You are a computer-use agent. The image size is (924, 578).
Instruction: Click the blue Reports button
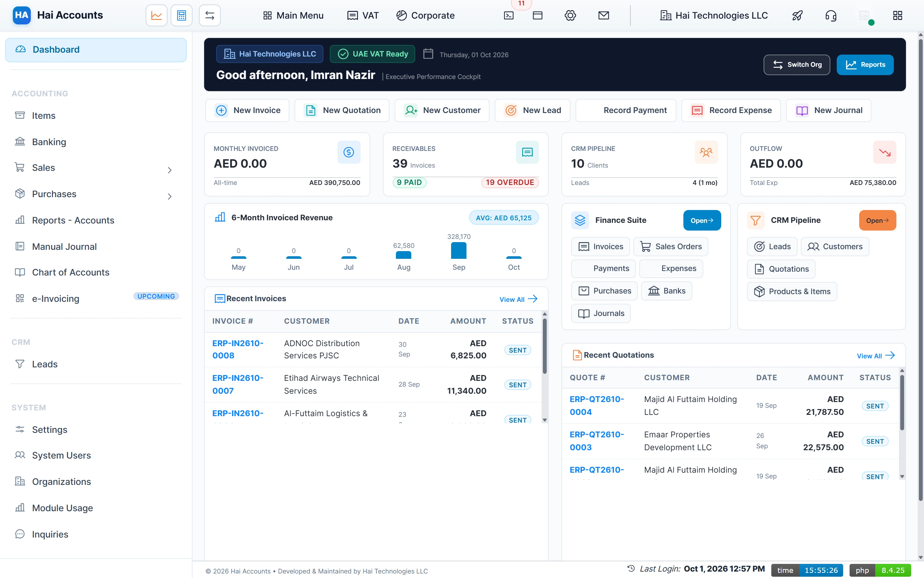click(x=865, y=65)
